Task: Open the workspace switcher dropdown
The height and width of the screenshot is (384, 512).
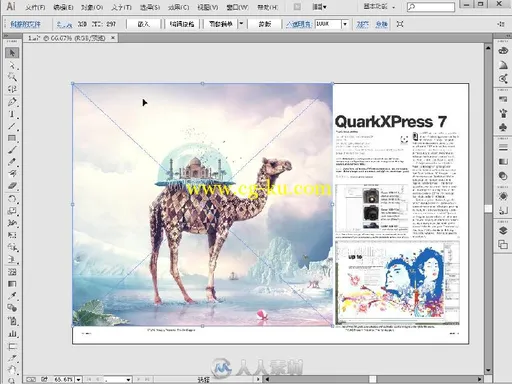Action: (379, 6)
